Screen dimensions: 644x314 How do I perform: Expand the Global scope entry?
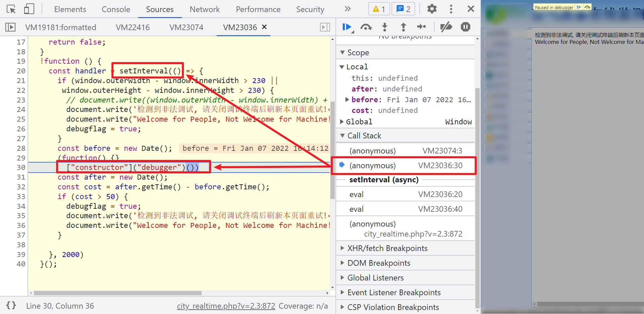pos(342,122)
